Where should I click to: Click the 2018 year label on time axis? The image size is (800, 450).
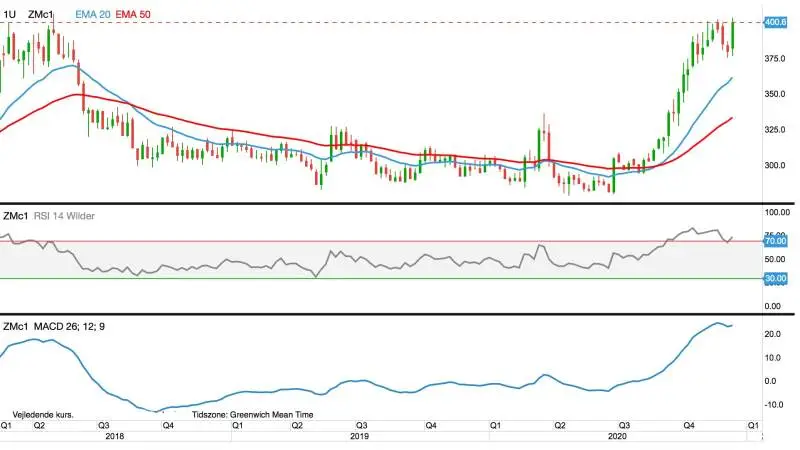pyautogui.click(x=115, y=436)
